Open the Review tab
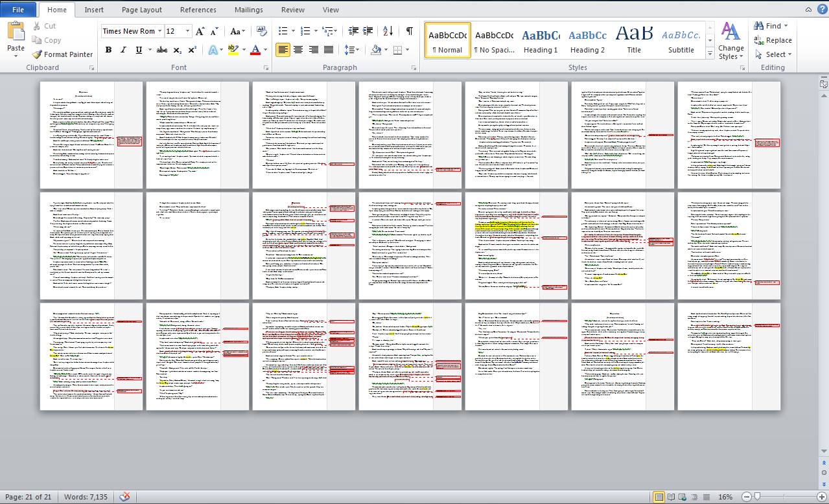Screen dimensions: 829x504 point(292,10)
